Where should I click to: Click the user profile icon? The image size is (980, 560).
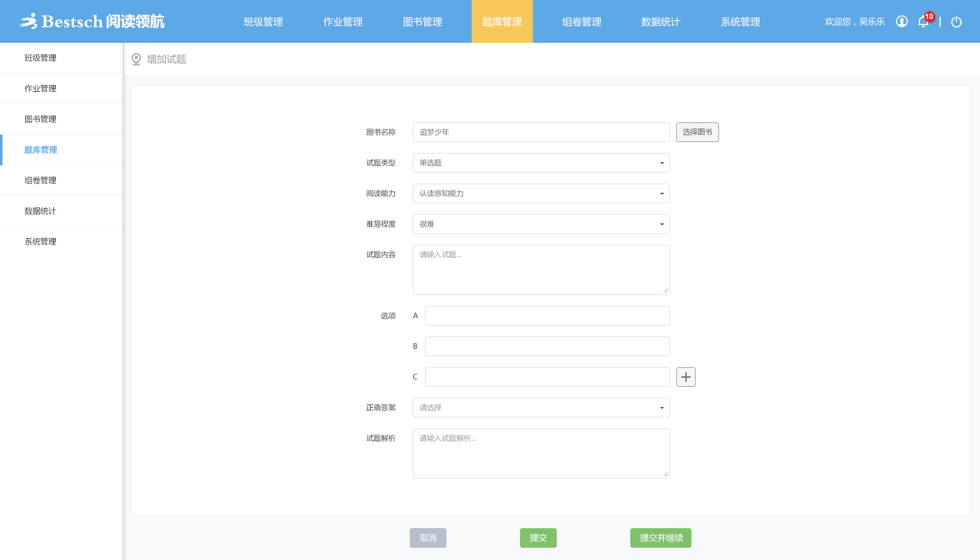tap(902, 21)
